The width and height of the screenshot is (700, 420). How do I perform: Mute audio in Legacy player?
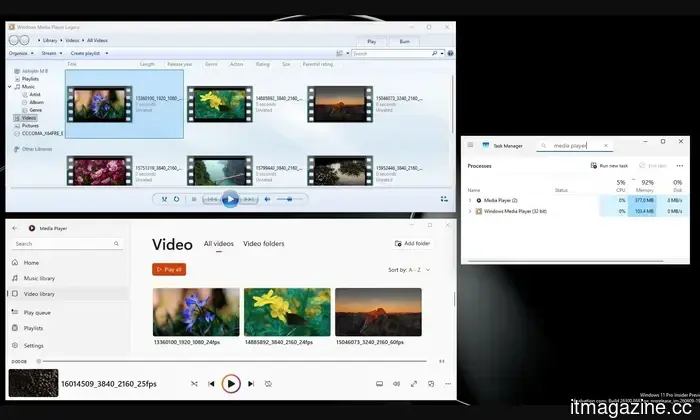tap(267, 200)
